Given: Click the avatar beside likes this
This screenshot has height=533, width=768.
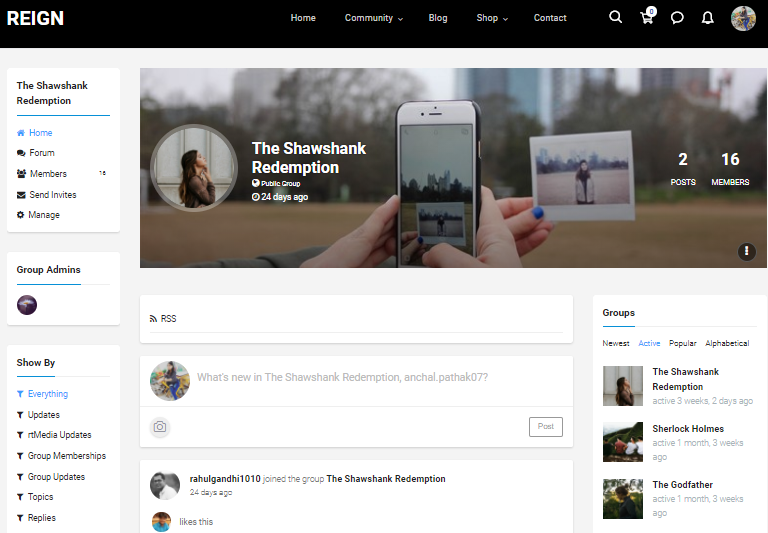Looking at the screenshot, I should pyautogui.click(x=161, y=522).
